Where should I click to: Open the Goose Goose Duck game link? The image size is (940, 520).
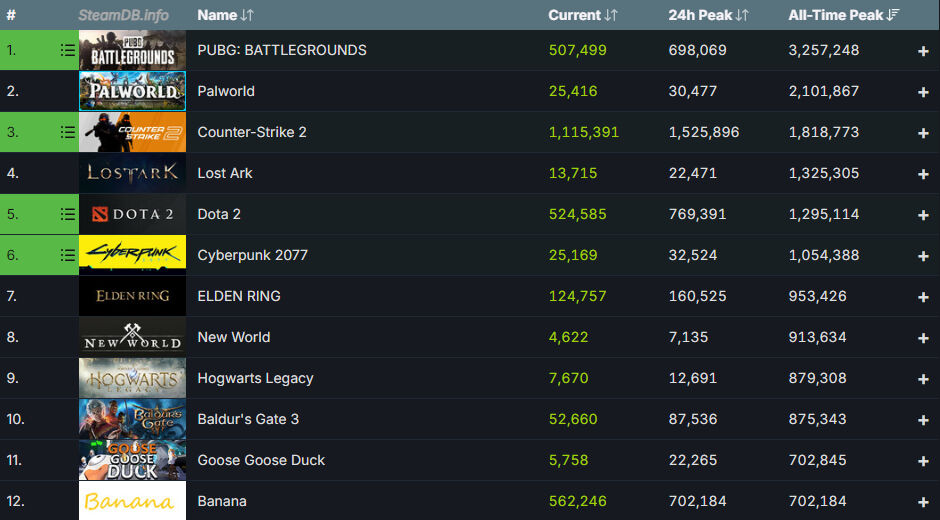tap(261, 460)
